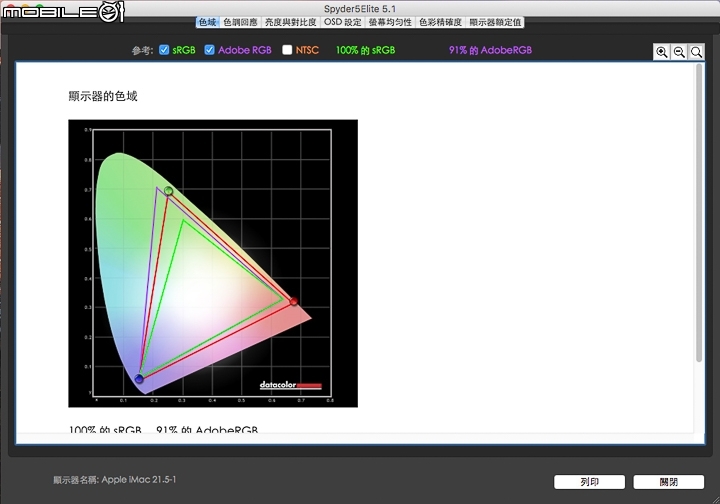Click the display name 'Apple iMac 21.5-1' text
The width and height of the screenshot is (720, 504).
pyautogui.click(x=139, y=480)
